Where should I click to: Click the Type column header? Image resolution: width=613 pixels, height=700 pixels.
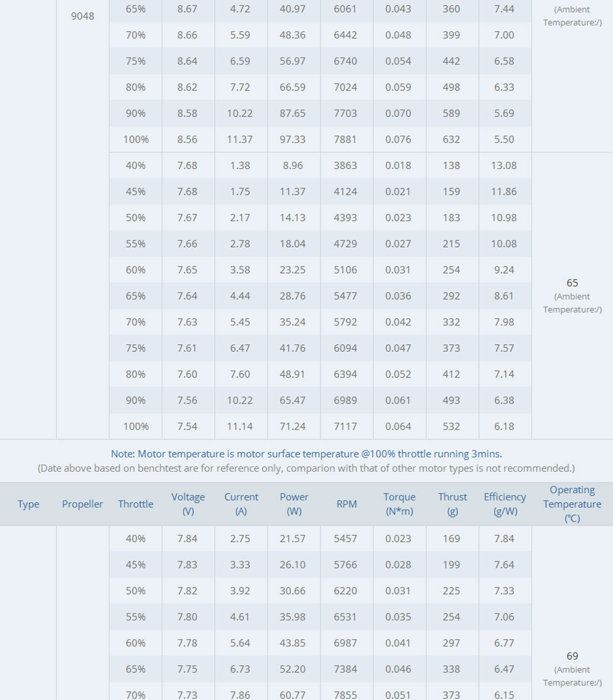(28, 504)
